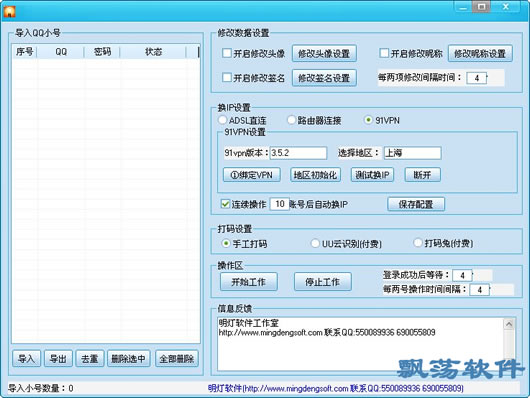The image size is (530, 398).
Task: Click the 序号 column header
Action: [25, 52]
